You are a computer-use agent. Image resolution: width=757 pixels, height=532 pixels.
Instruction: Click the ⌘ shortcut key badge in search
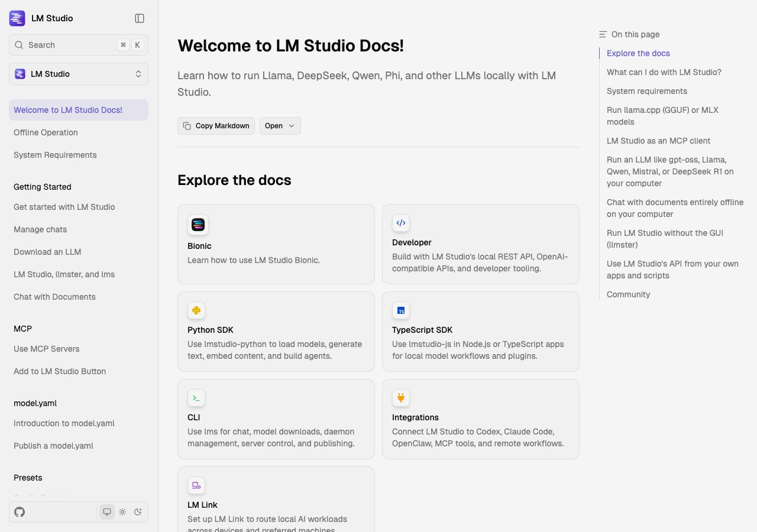click(123, 45)
